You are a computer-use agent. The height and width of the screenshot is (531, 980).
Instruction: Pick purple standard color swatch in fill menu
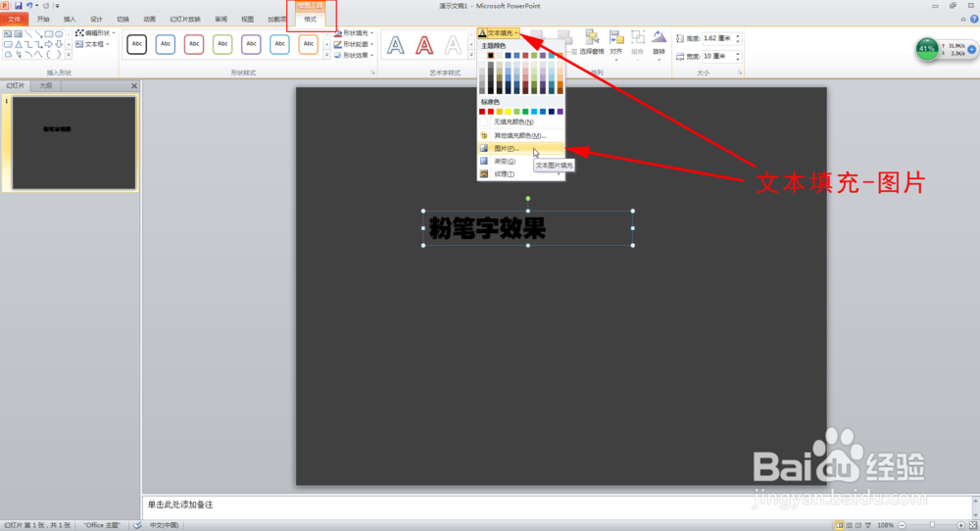coord(560,112)
